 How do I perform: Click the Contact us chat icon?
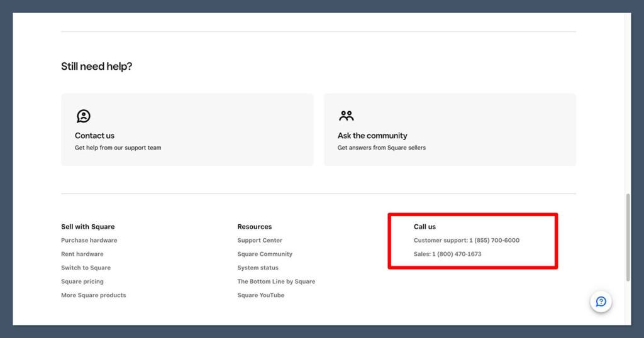84,116
